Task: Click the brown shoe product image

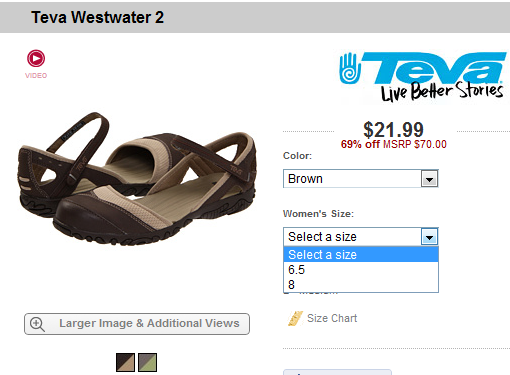Action: pos(137,179)
